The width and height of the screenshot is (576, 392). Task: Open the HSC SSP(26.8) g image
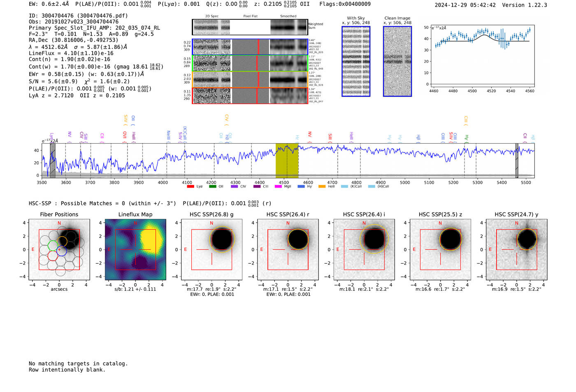tap(211, 249)
